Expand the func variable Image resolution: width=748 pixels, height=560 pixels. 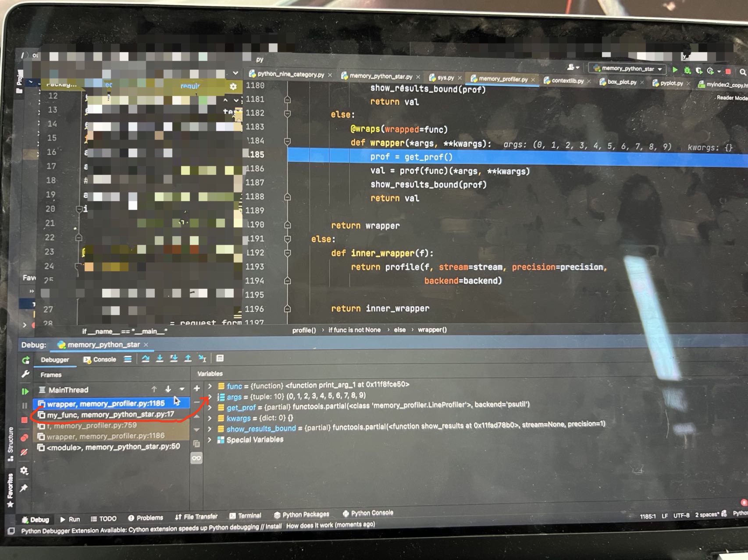[210, 386]
